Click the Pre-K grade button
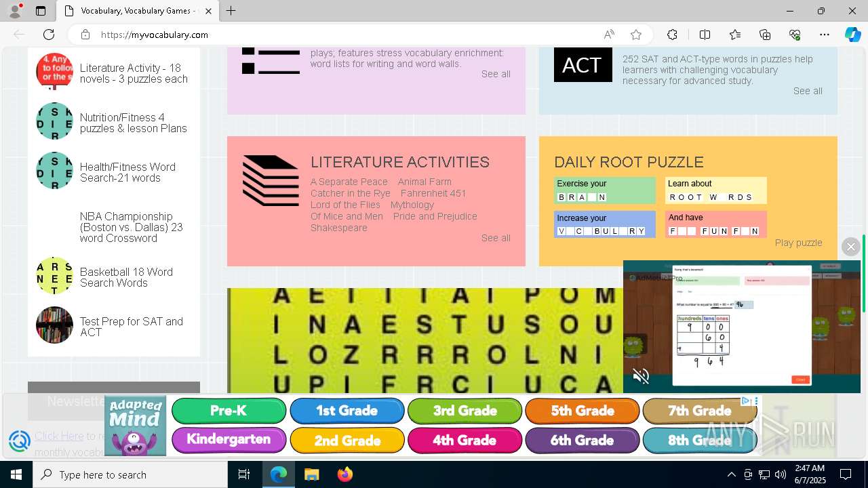The image size is (868, 488). click(229, 411)
